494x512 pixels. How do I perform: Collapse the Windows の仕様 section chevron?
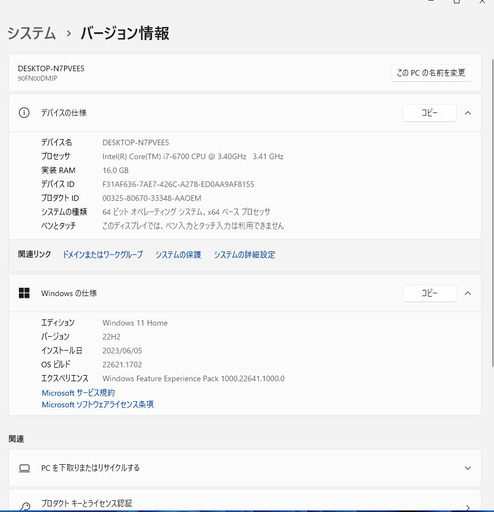(x=468, y=293)
